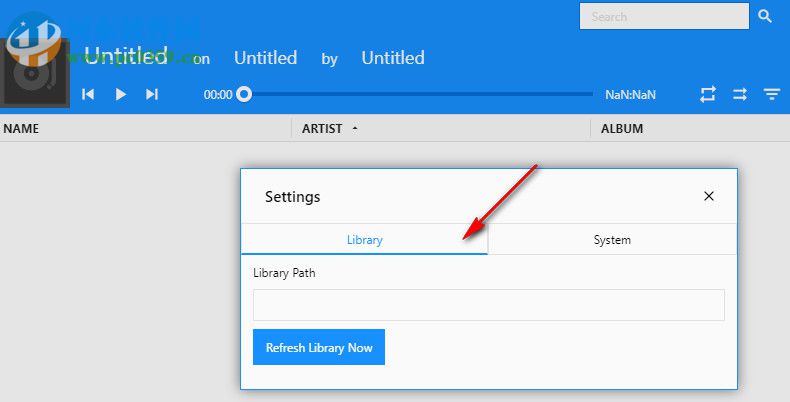Sort tracks by the ALBUM column

622,129
